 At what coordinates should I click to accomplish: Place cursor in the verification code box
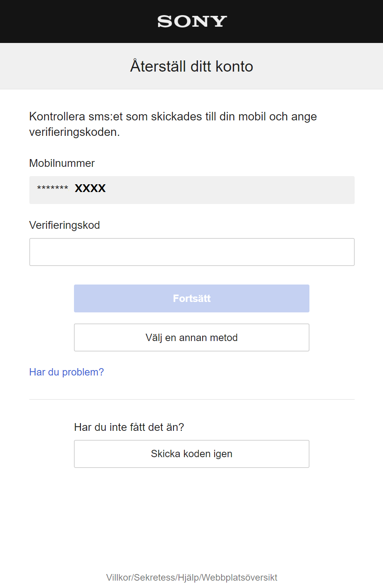[x=191, y=252]
